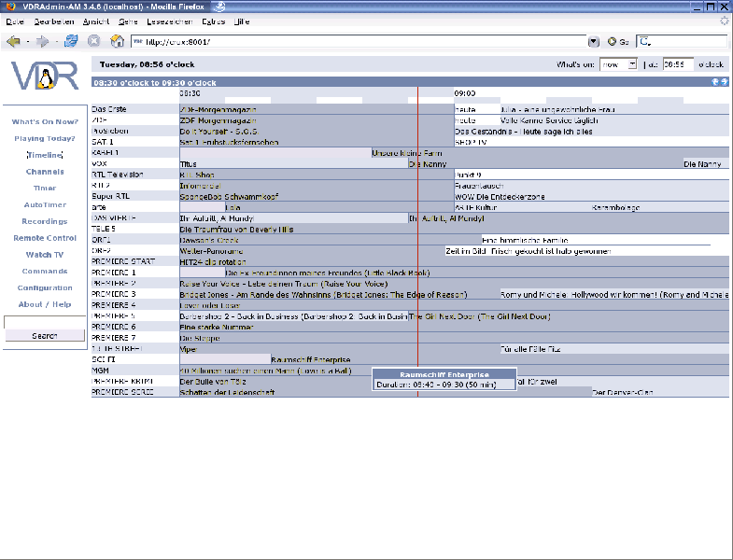The width and height of the screenshot is (733, 560).
Task: Click the "at:" time input field
Action: click(678, 64)
